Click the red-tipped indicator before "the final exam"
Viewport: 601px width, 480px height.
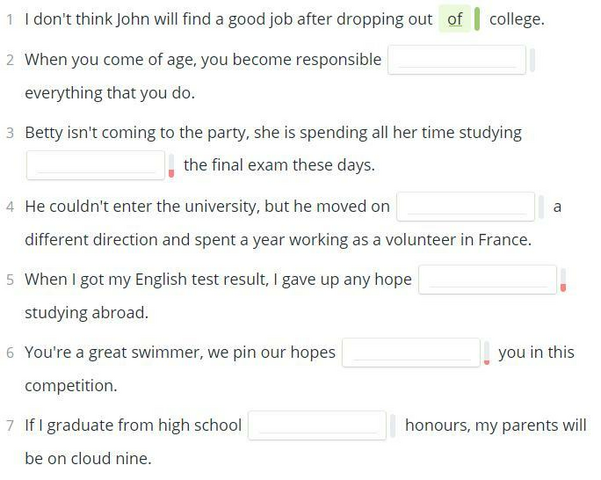click(171, 166)
